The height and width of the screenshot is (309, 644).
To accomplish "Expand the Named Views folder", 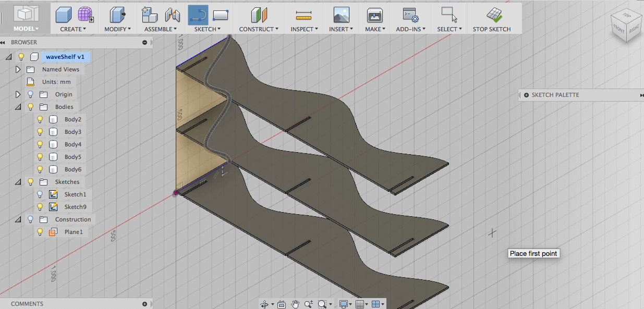I will (18, 69).
